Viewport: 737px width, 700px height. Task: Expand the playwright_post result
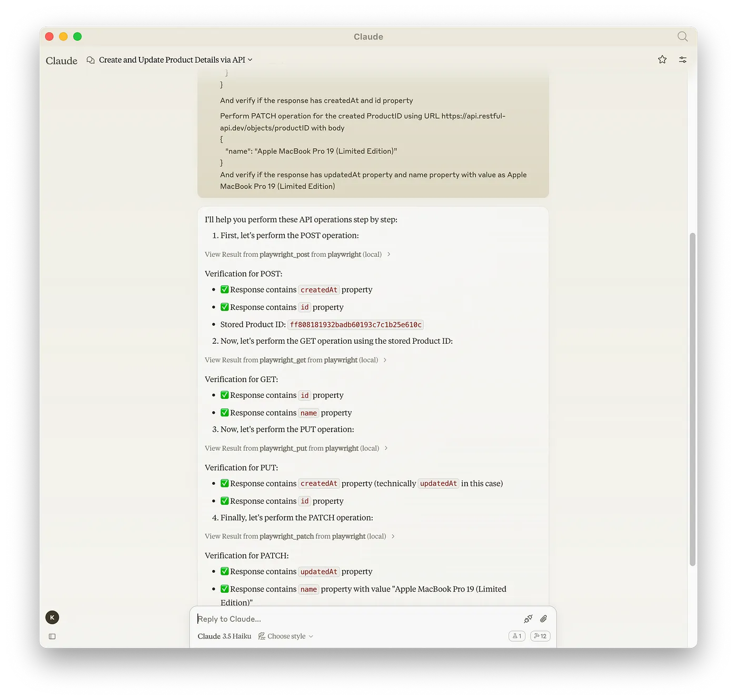click(297, 254)
